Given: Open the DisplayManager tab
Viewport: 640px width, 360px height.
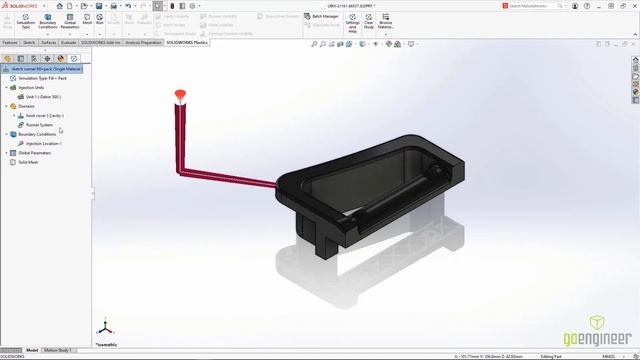Looking at the screenshot, I should (x=61, y=59).
